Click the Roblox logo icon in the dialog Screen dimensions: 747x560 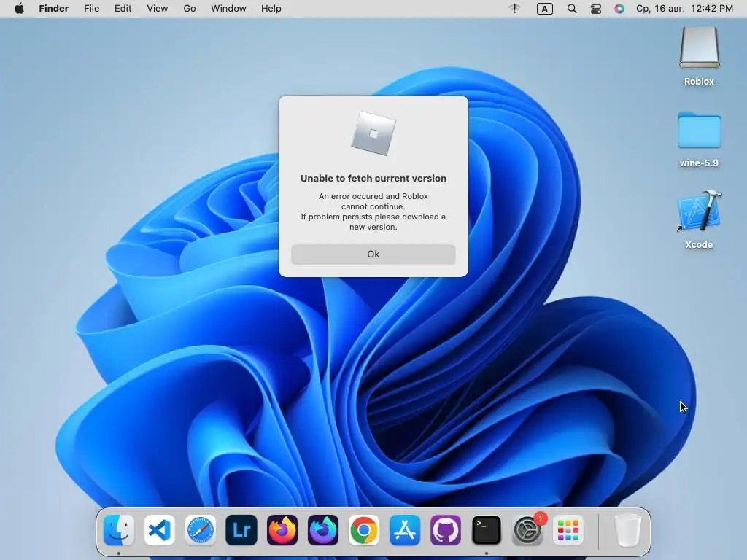point(373,134)
